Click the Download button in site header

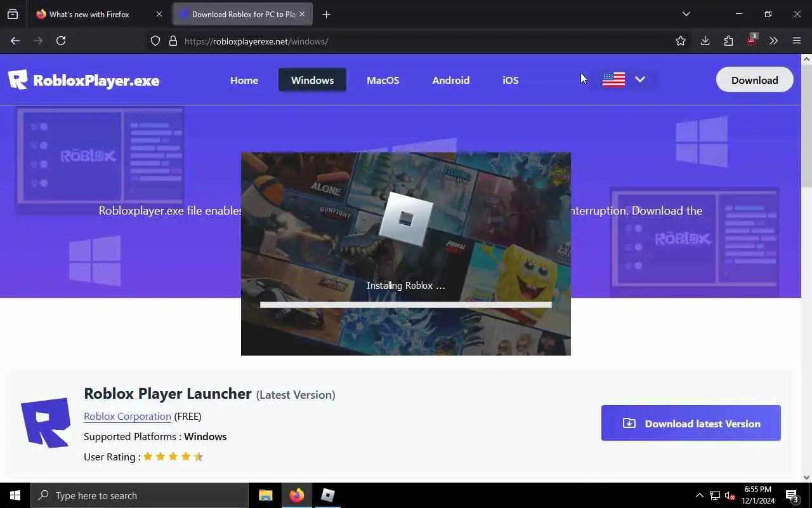pyautogui.click(x=755, y=80)
